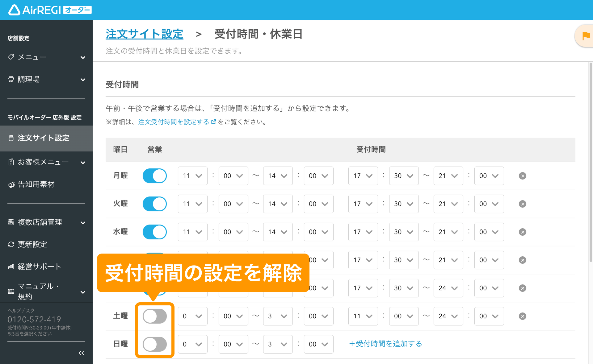Viewport: 593px width, 364px height.
Task: Click the book icon beside マニュアル・規約
Action: 11,292
